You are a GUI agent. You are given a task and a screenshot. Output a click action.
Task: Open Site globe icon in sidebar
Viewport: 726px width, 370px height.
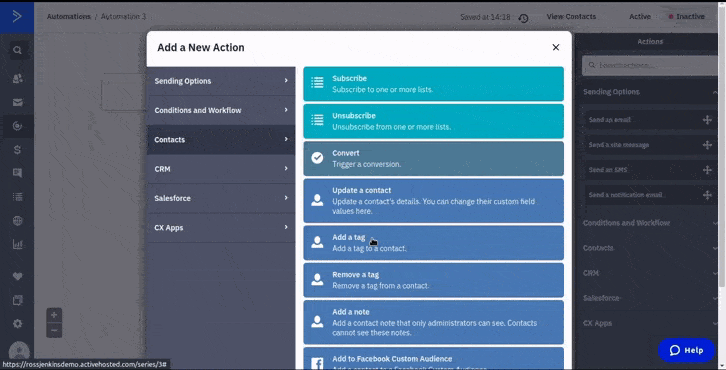click(x=18, y=220)
